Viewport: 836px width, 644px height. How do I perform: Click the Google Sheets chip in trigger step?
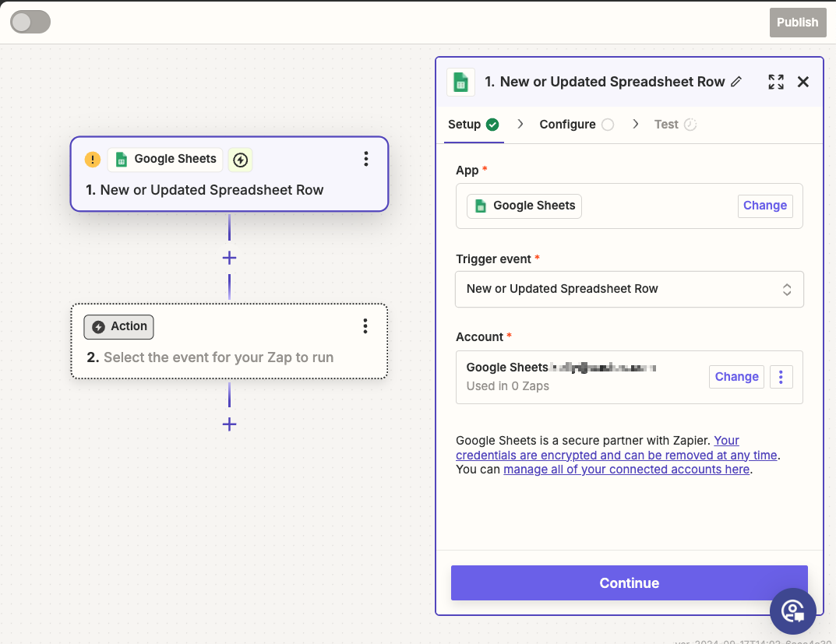[165, 160]
